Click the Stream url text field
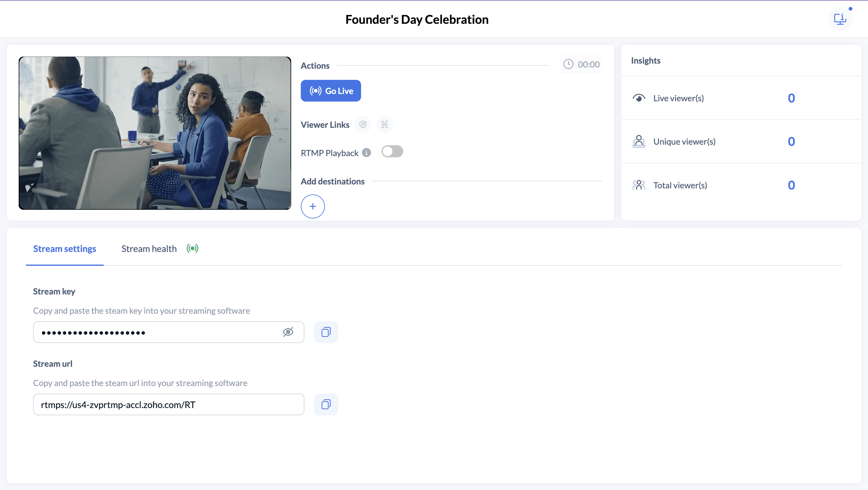 (x=168, y=404)
